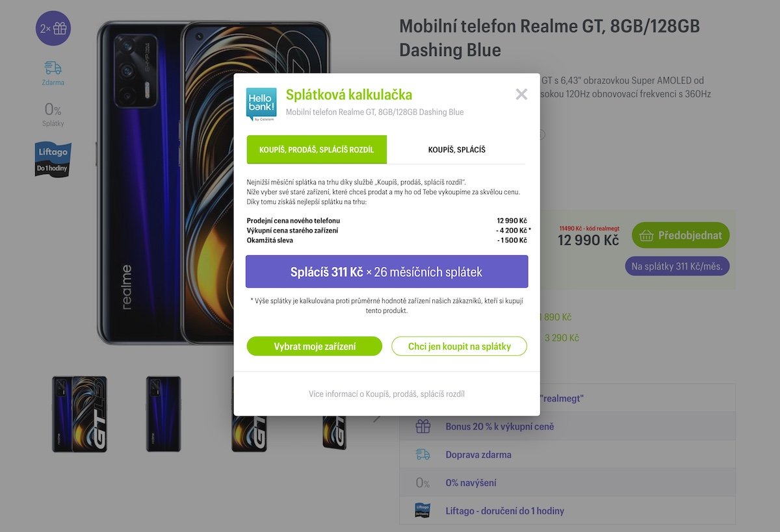780x532 pixels.
Task: Open Více informací o Koupíš, prodáš link
Action: (387, 394)
